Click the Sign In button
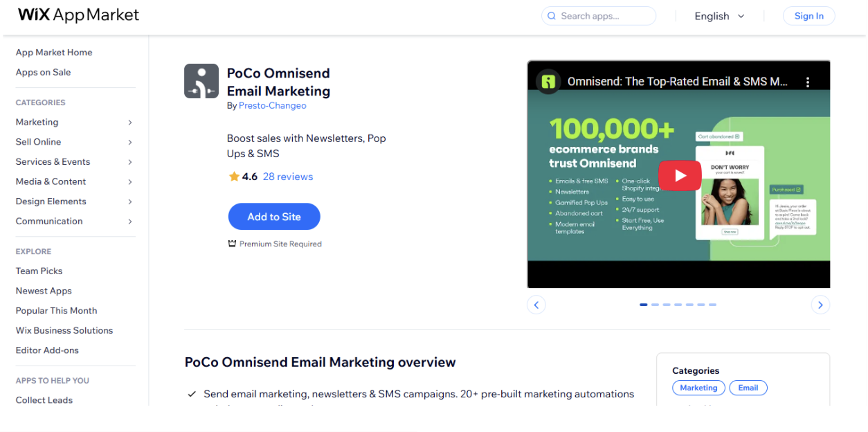The width and height of the screenshot is (868, 432). click(x=808, y=15)
